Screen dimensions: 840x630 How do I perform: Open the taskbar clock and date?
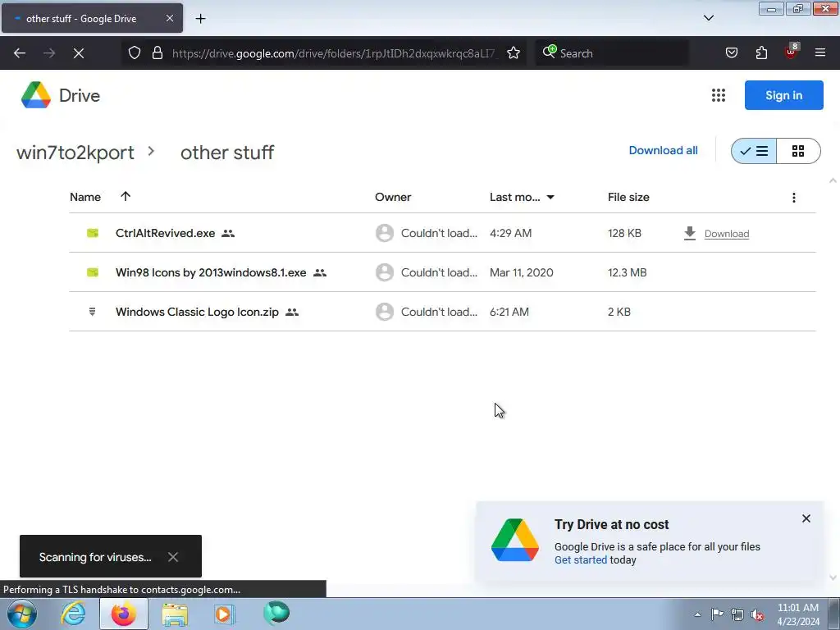pyautogui.click(x=797, y=614)
